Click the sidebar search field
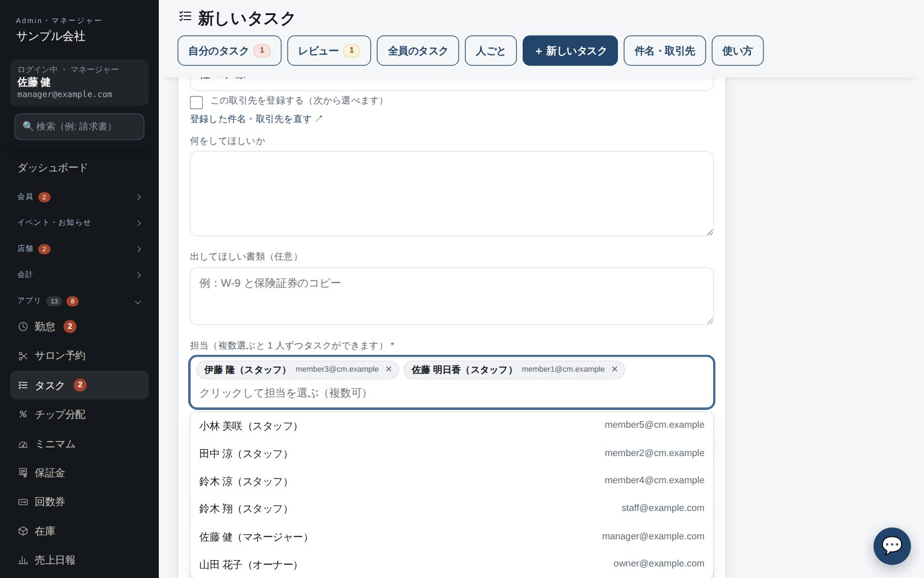Image resolution: width=924 pixels, height=578 pixels. point(79,127)
